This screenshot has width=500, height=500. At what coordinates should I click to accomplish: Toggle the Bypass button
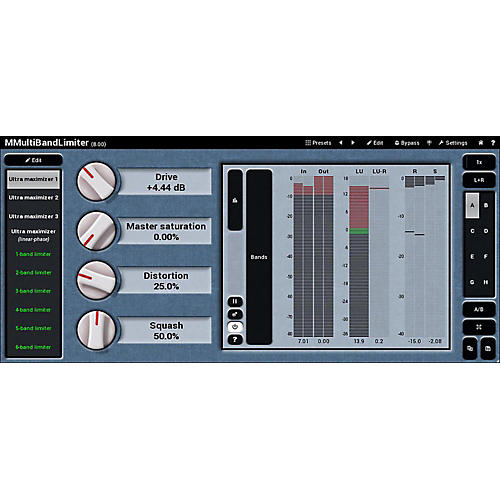[407, 143]
